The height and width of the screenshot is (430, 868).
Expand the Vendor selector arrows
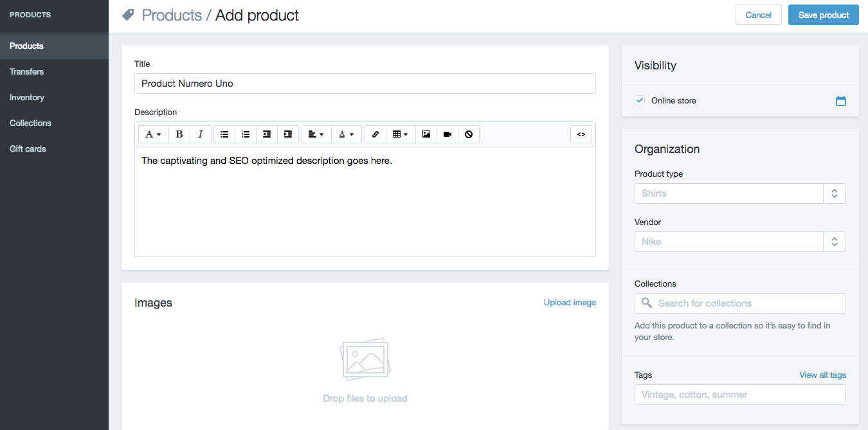(x=835, y=242)
